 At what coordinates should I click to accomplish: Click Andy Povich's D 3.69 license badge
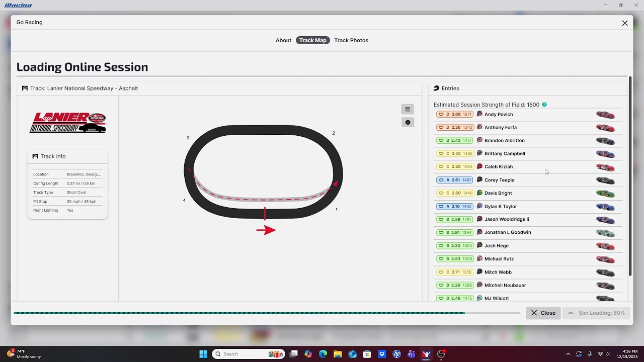(x=455, y=114)
